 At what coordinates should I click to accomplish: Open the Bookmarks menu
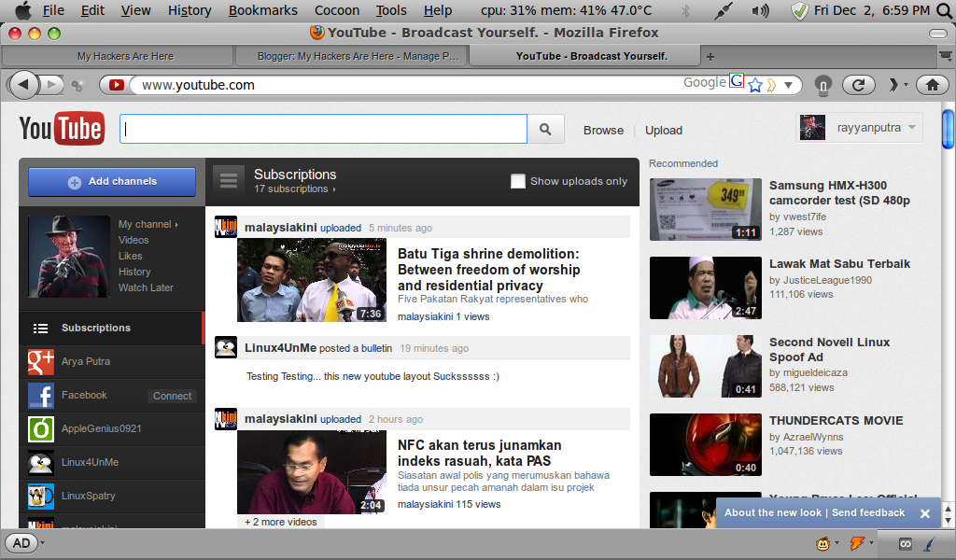262,10
